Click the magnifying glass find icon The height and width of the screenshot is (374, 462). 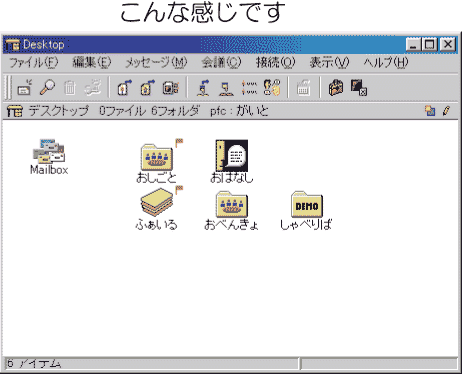[x=47, y=88]
